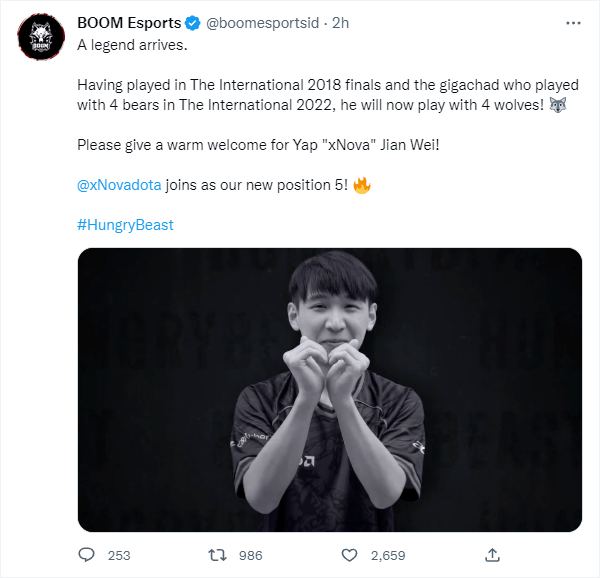The width and height of the screenshot is (600, 578).
Task: Click the 2,659 likes count
Action: pos(387,555)
